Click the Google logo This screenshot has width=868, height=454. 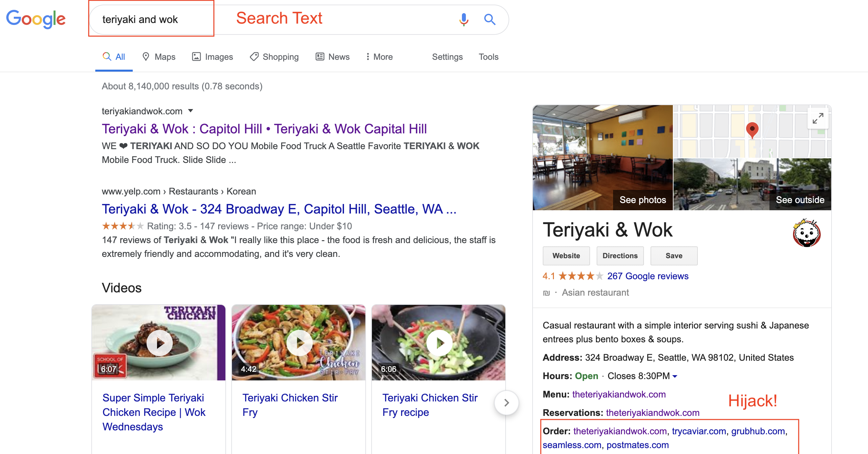(36, 19)
